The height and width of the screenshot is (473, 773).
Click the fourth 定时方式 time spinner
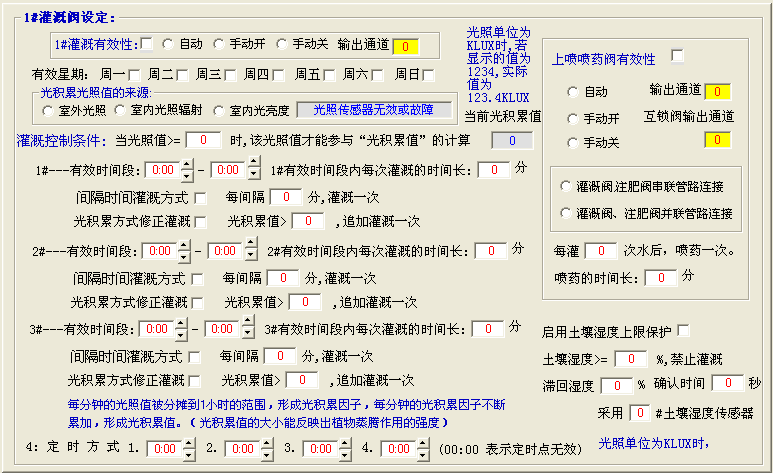tap(396, 450)
